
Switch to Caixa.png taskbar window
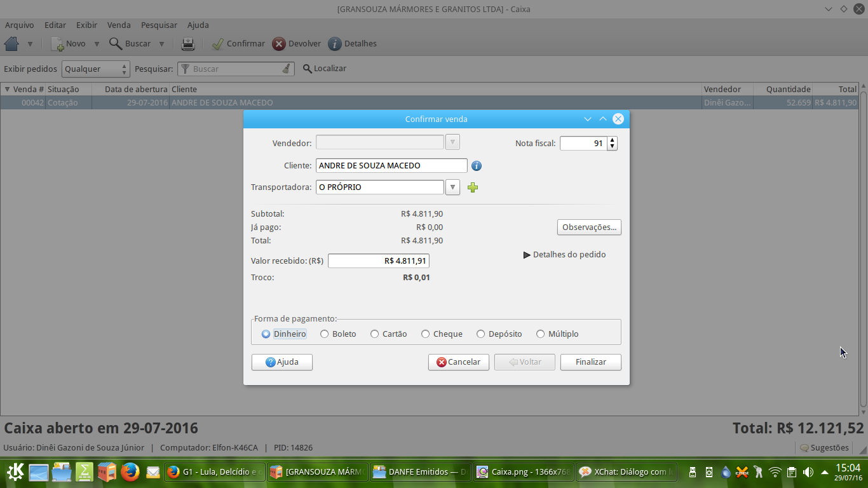point(524,472)
